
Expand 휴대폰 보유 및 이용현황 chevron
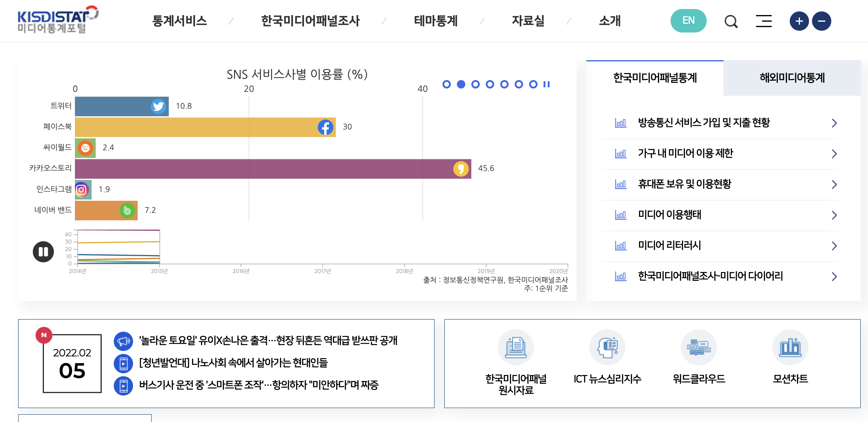834,185
